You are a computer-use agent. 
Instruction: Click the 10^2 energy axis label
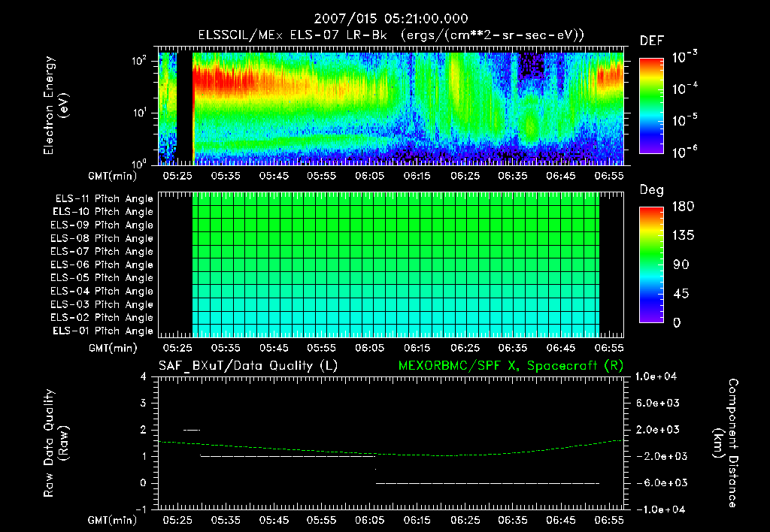pyautogui.click(x=139, y=61)
